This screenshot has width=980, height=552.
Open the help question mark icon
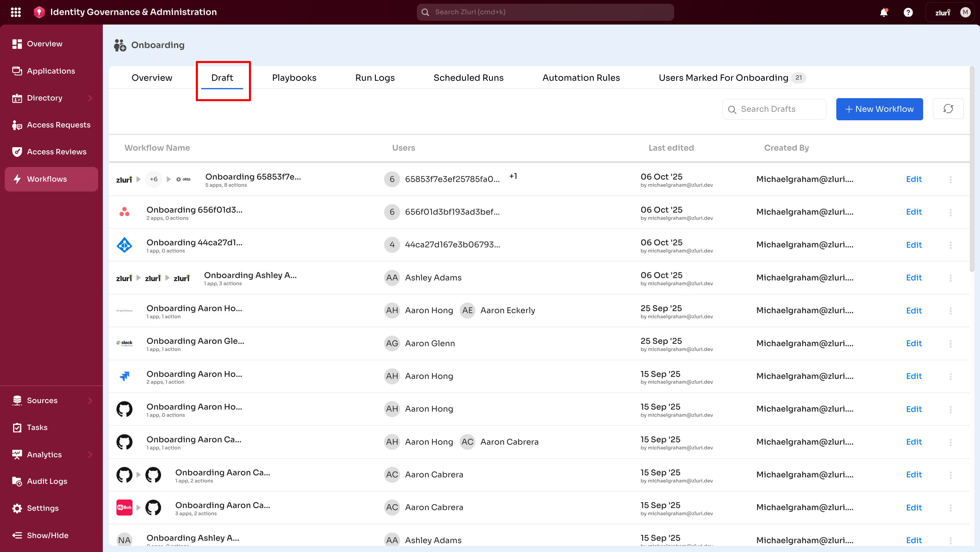tap(908, 13)
